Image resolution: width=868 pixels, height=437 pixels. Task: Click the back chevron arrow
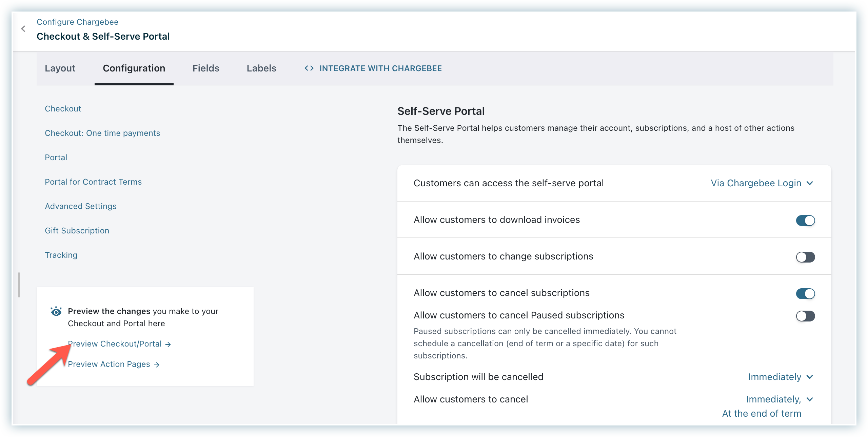[x=23, y=29]
